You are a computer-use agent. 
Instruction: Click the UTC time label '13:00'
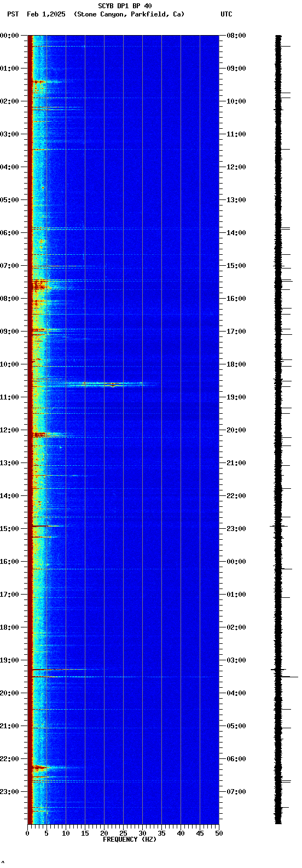[x=236, y=200]
